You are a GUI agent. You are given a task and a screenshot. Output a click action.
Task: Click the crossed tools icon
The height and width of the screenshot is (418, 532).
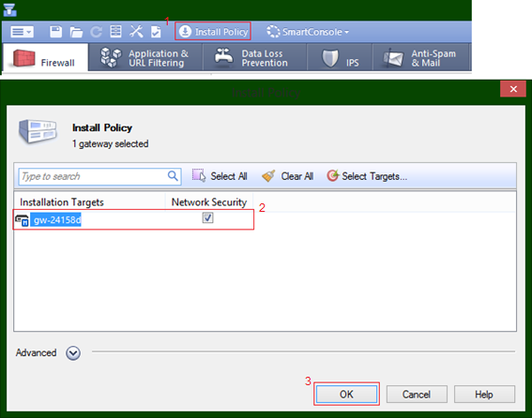tap(136, 32)
